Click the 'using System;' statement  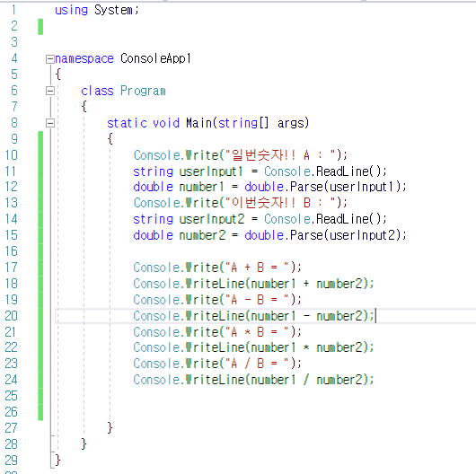click(x=97, y=10)
